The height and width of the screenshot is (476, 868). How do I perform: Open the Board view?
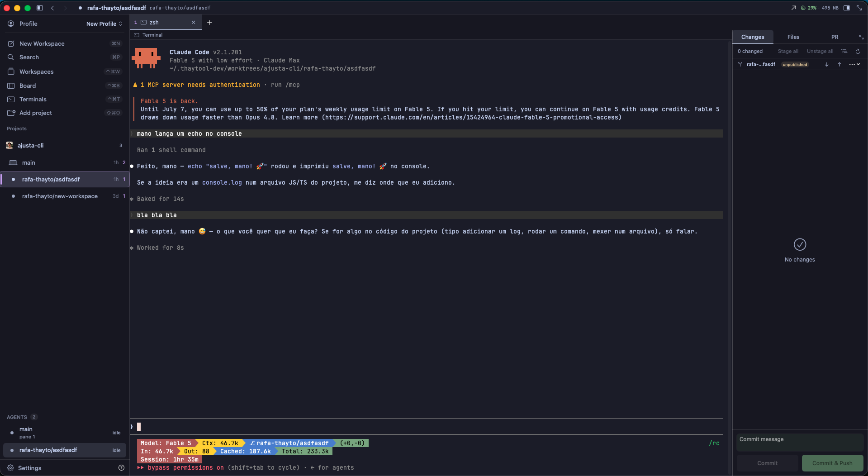[x=65, y=86]
